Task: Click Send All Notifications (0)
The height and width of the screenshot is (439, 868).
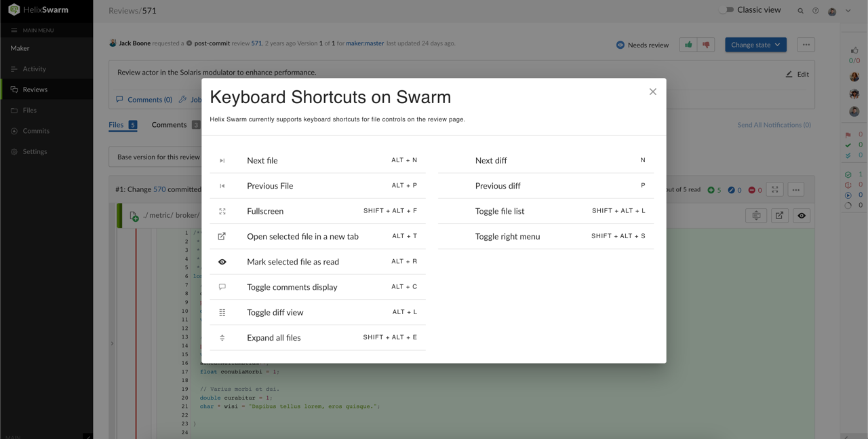Action: 774,125
